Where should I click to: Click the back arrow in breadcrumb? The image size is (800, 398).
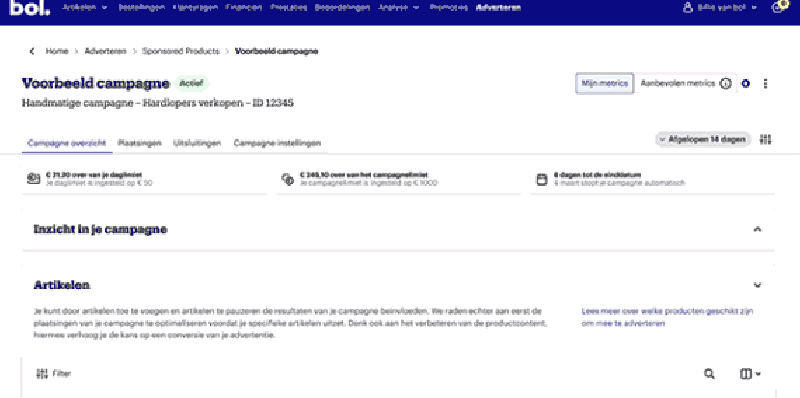32,51
